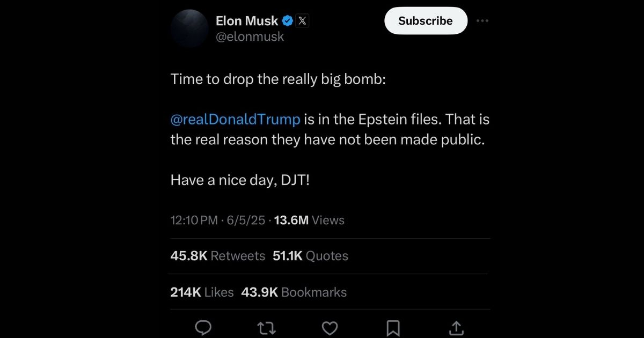This screenshot has width=644, height=338.
Task: Open the 43.9K Bookmarks count
Action: coord(294,292)
